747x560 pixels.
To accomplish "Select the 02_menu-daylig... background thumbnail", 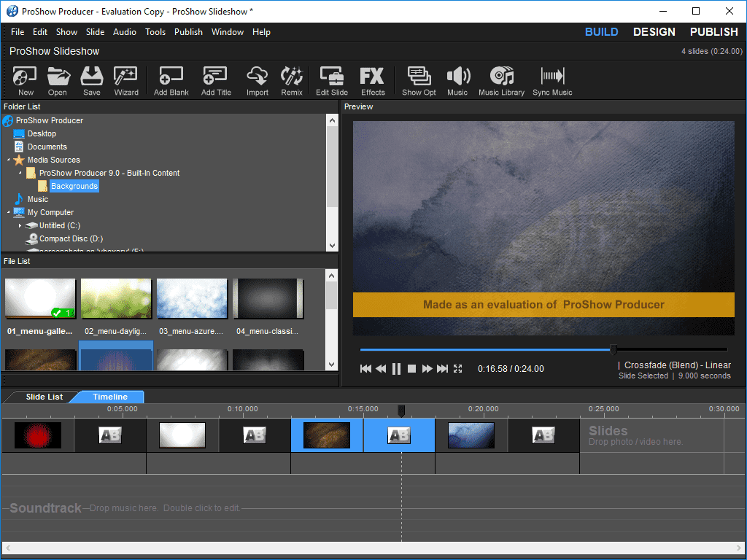I will (116, 299).
